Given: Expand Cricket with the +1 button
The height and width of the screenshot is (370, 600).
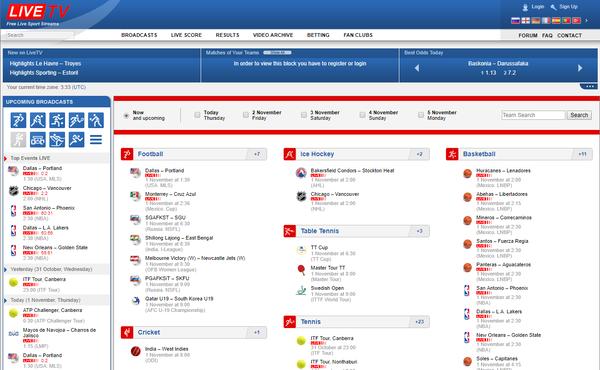Looking at the screenshot, I should click(257, 333).
